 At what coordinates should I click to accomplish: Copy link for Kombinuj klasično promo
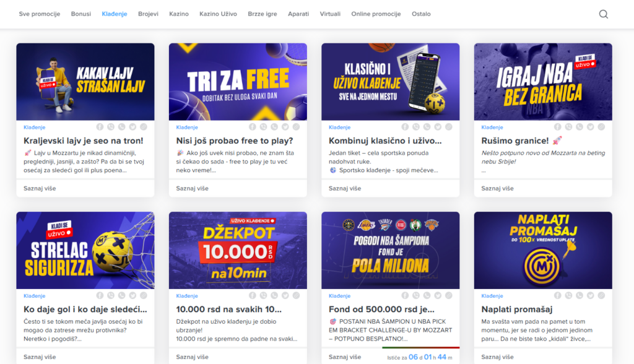(449, 127)
